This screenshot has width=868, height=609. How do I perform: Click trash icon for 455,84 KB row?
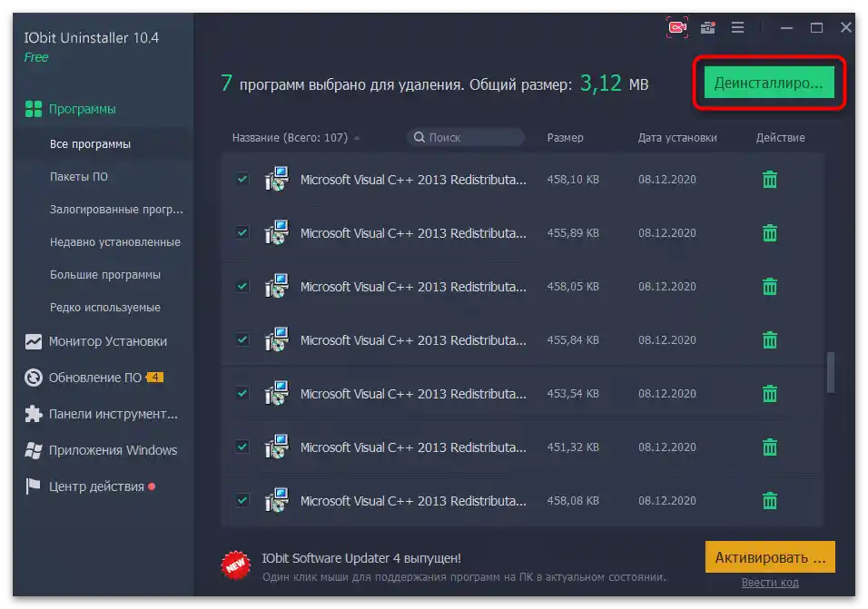pos(769,339)
